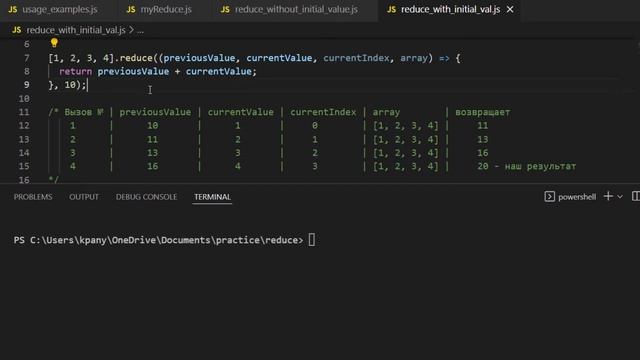Click line number 9 in the gutter
Viewport: 640px width, 360px height.
coord(27,85)
